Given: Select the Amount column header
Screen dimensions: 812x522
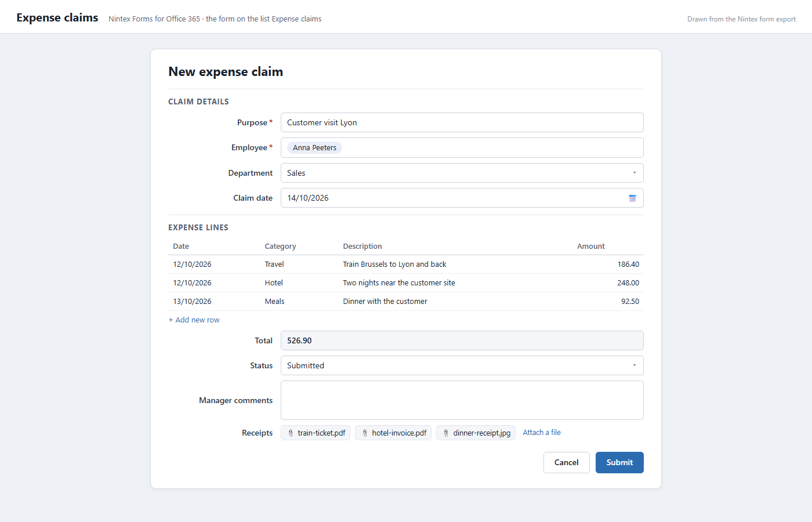Looking at the screenshot, I should [x=591, y=246].
